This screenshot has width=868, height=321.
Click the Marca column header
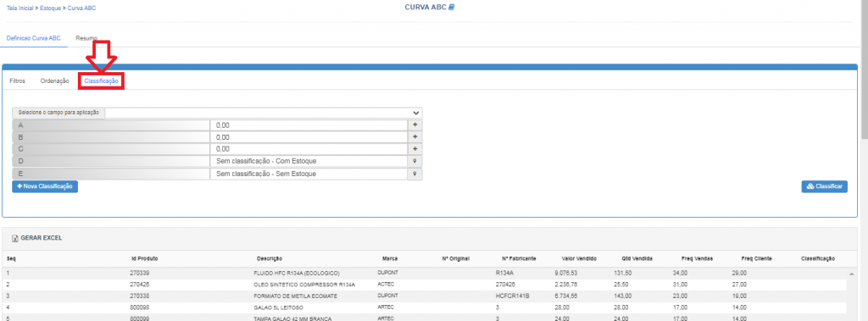coord(390,258)
